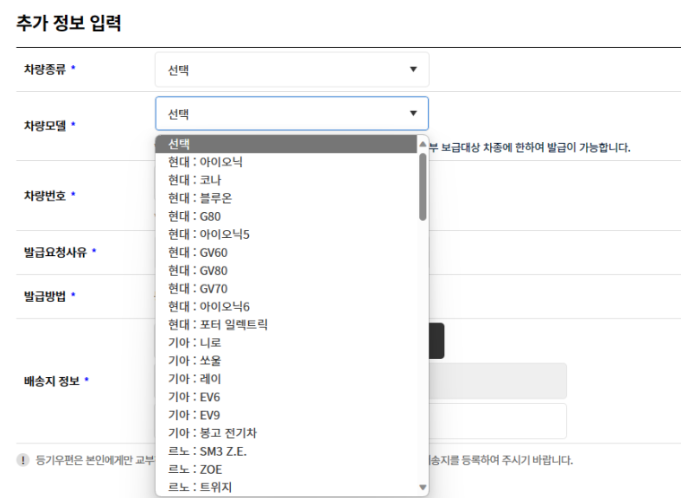Click the dropdown list scroll-down arrow
700x500 pixels.
[x=422, y=487]
